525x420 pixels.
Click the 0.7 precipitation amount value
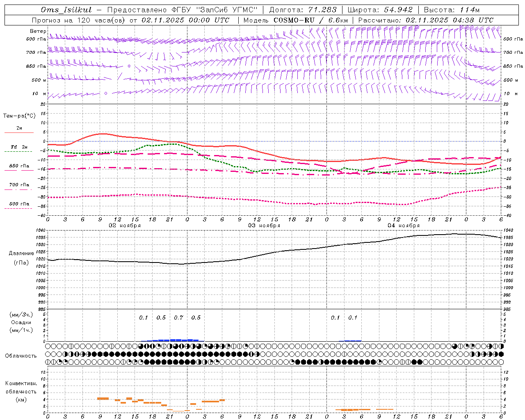[178, 317]
